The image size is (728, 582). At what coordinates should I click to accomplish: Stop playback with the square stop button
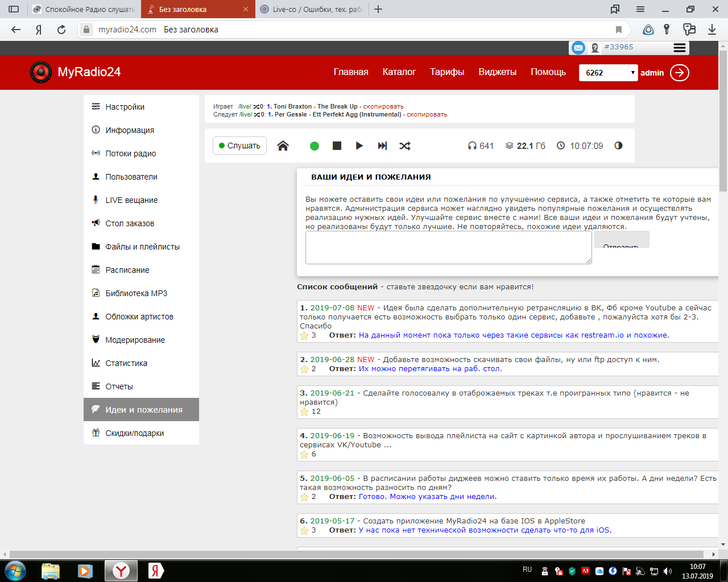pos(337,145)
